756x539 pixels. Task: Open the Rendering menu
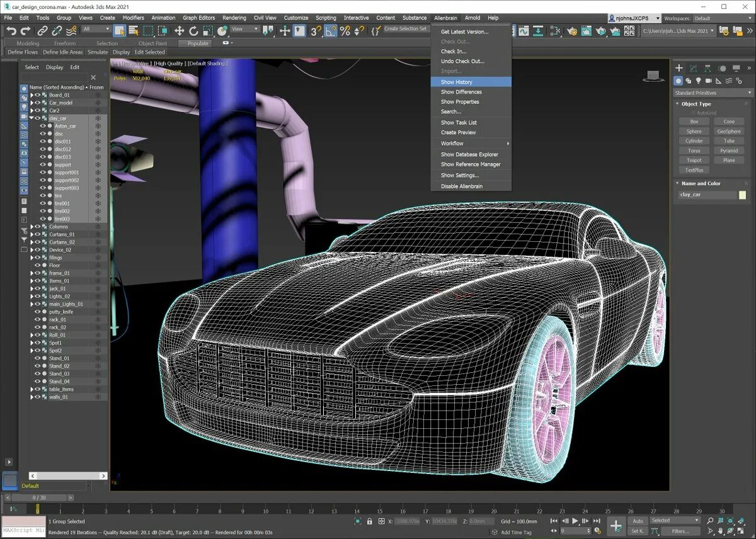tap(234, 18)
